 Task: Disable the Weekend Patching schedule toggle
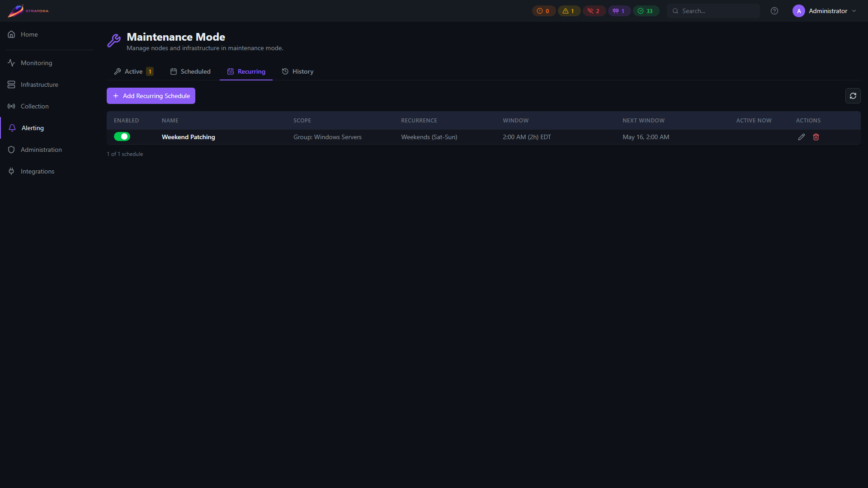click(x=122, y=136)
